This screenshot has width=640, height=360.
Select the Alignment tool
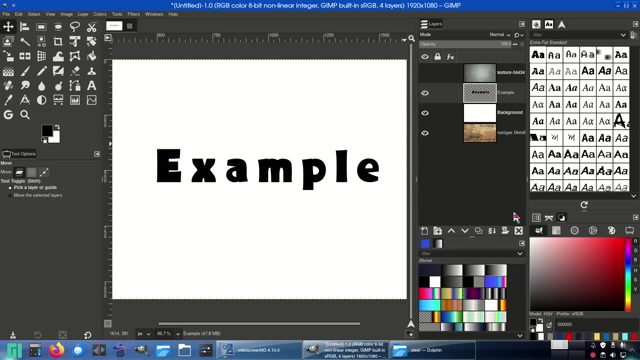(25, 27)
